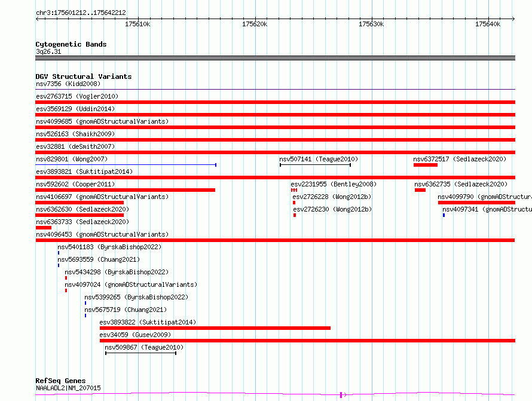Select the esv2763715 (Vogler2010) red bar
The image size is (532, 401).
[x=275, y=102]
